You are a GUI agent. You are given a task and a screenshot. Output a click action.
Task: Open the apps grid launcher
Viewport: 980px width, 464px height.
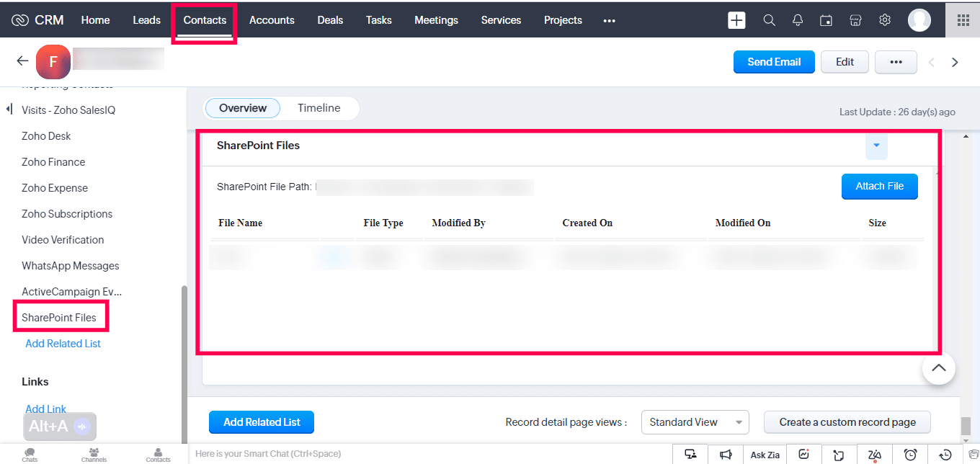coord(963,20)
